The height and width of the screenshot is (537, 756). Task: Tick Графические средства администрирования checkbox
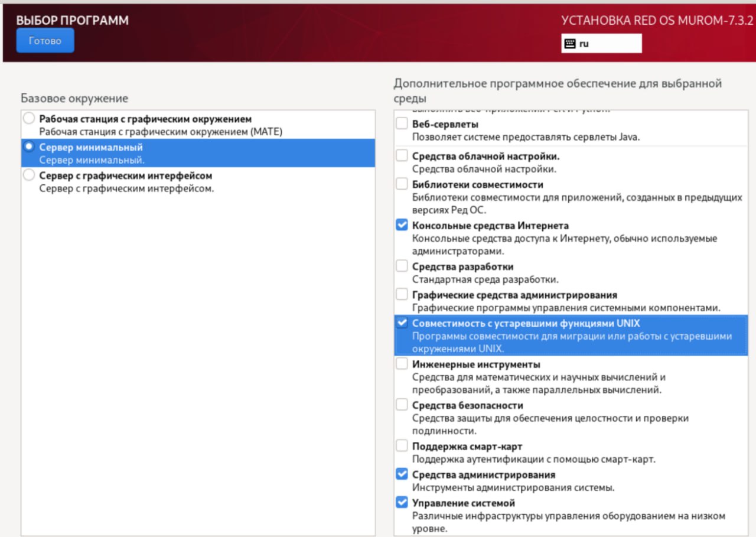[x=402, y=294]
